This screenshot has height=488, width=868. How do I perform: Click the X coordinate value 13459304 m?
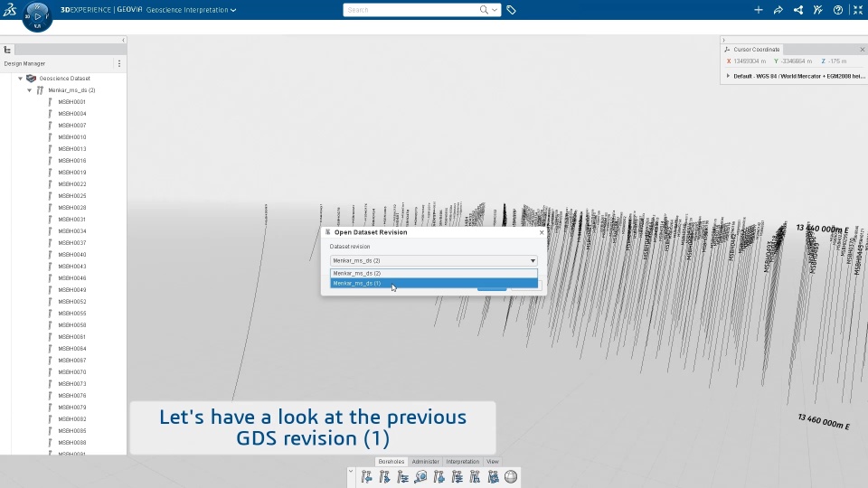(x=750, y=61)
